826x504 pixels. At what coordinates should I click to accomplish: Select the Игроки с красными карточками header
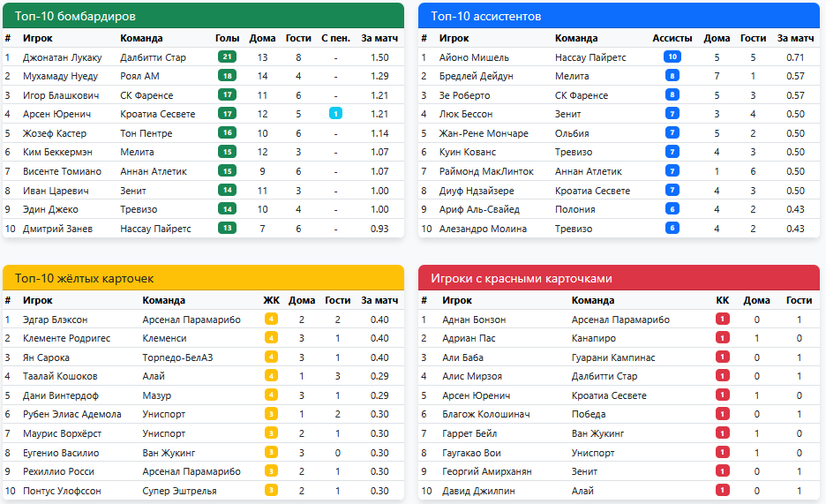tap(618, 278)
